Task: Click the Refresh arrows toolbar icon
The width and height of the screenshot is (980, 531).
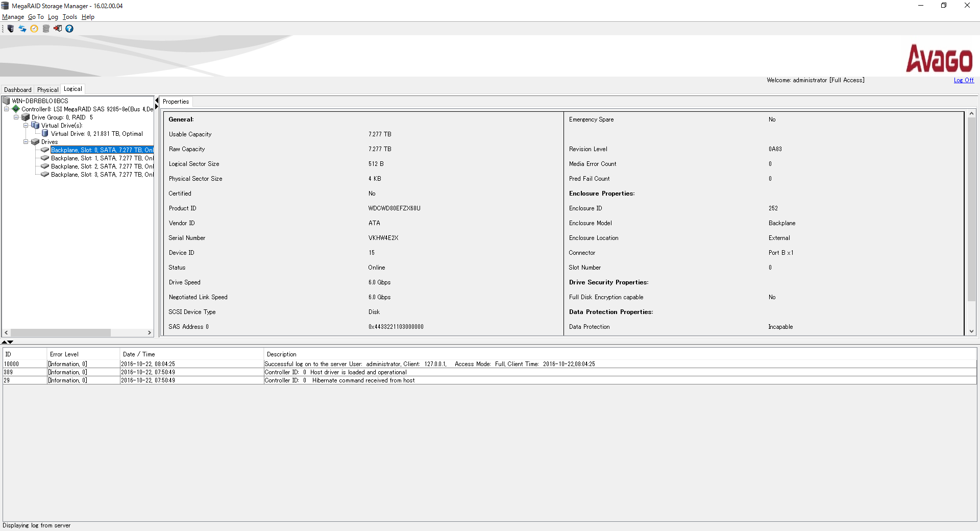Action: point(22,29)
